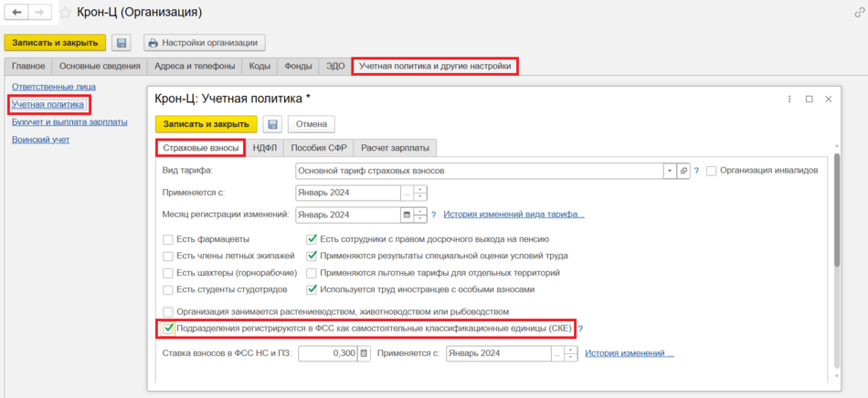Uncheck Применяются результаты специальной оценки условий труда
Image resolution: width=868 pixels, height=398 pixels.
pos(312,256)
